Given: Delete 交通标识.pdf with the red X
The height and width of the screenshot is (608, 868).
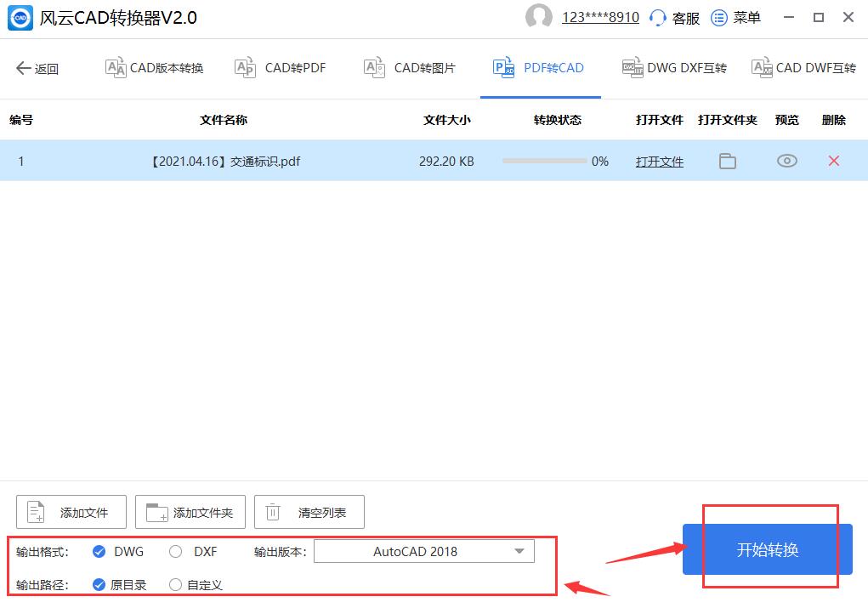Looking at the screenshot, I should tap(834, 161).
